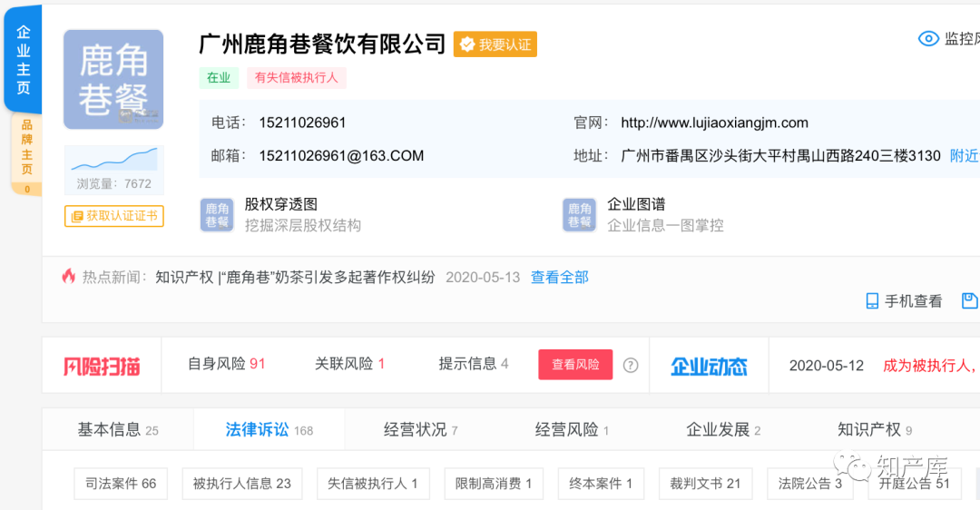This screenshot has height=510, width=980.
Task: Open 股权穿透图 icon
Action: [217, 215]
